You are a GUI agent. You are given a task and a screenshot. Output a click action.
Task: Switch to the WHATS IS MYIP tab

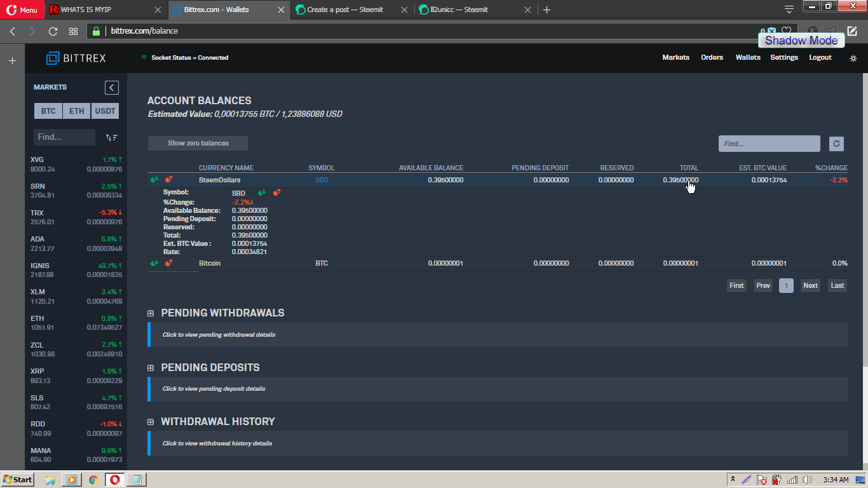tap(105, 10)
